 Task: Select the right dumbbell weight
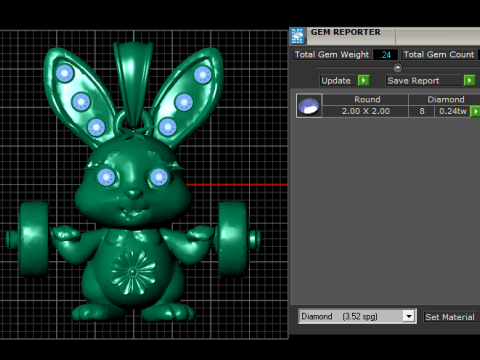233,239
